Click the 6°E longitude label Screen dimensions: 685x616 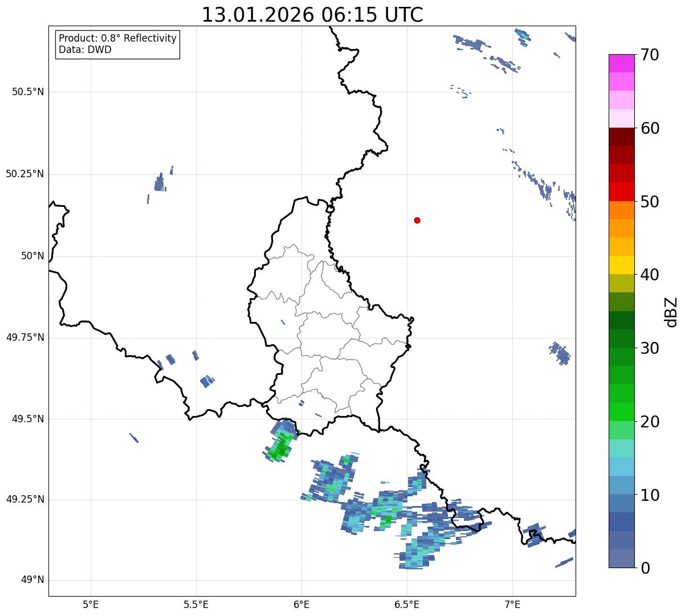coord(301,604)
